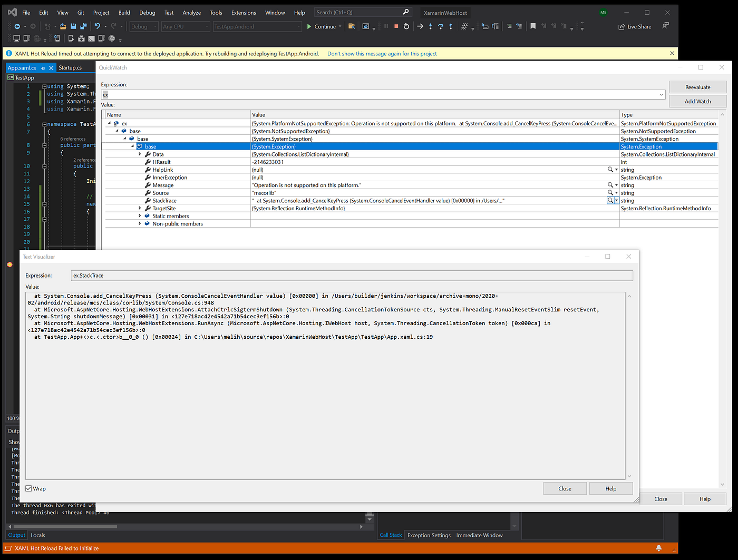Click the magnifier visualizer icon on StackTrace row

pyautogui.click(x=610, y=201)
